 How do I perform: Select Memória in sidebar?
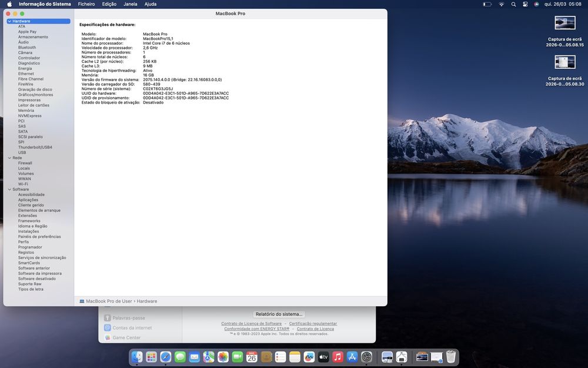click(x=26, y=111)
